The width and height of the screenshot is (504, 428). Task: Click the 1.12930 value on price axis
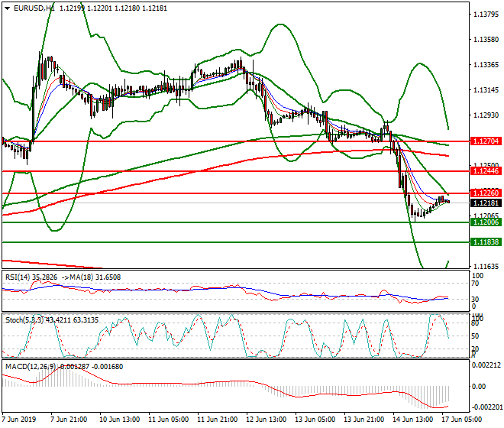(x=486, y=115)
